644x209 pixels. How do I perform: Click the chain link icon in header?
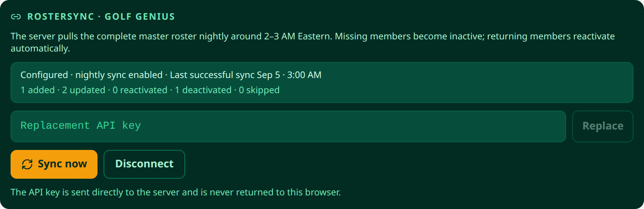pyautogui.click(x=15, y=17)
